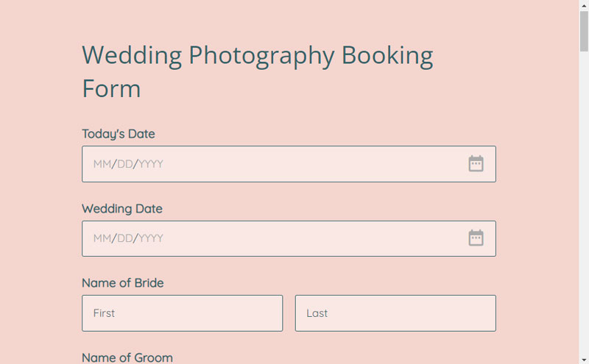Click the Wedding Photography Booking title line
This screenshot has width=589, height=364.
pos(257,56)
